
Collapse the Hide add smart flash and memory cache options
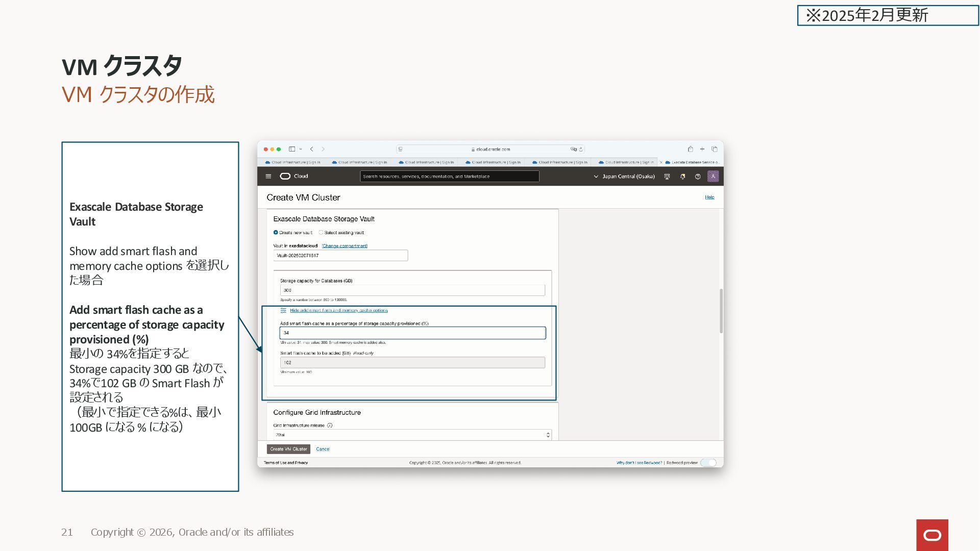338,310
